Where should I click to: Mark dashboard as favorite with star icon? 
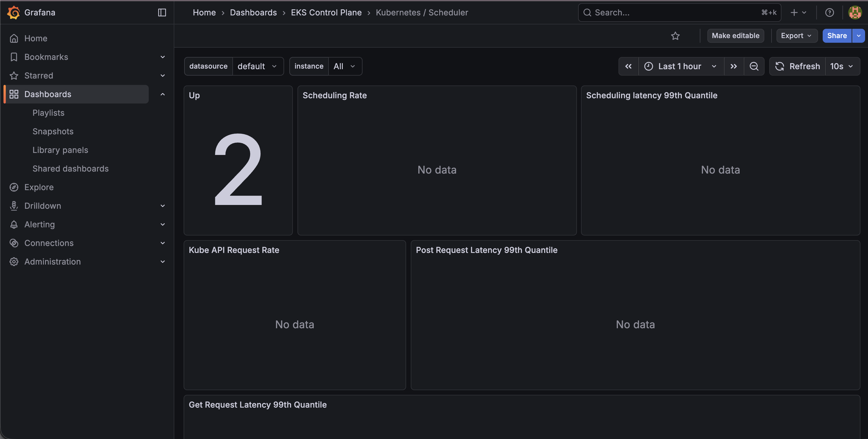[675, 36]
